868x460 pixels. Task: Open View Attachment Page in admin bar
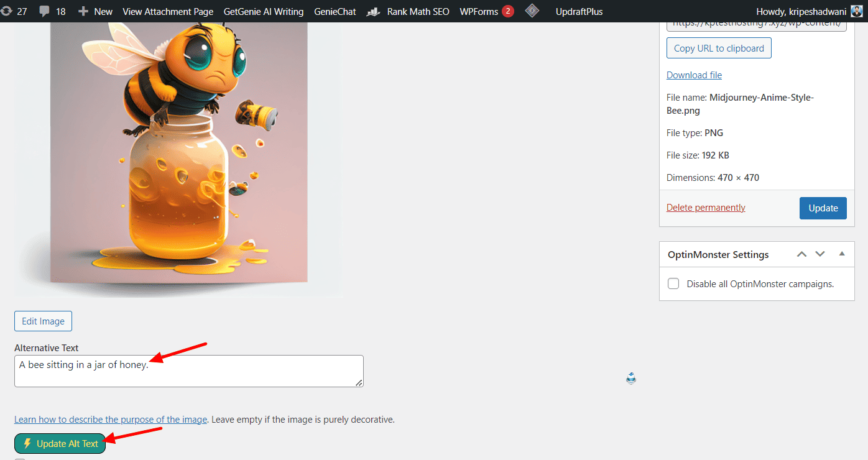click(x=168, y=11)
